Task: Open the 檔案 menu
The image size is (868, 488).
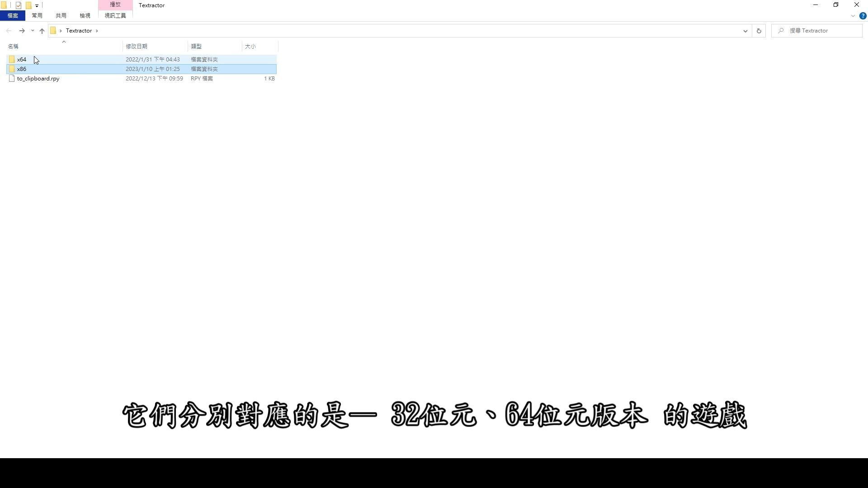Action: pyautogui.click(x=13, y=15)
